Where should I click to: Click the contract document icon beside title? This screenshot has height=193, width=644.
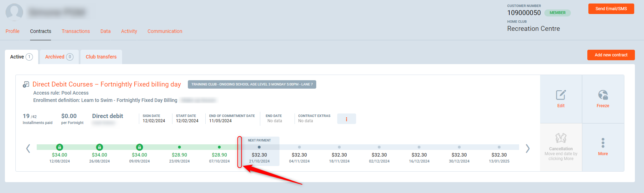(x=26, y=84)
